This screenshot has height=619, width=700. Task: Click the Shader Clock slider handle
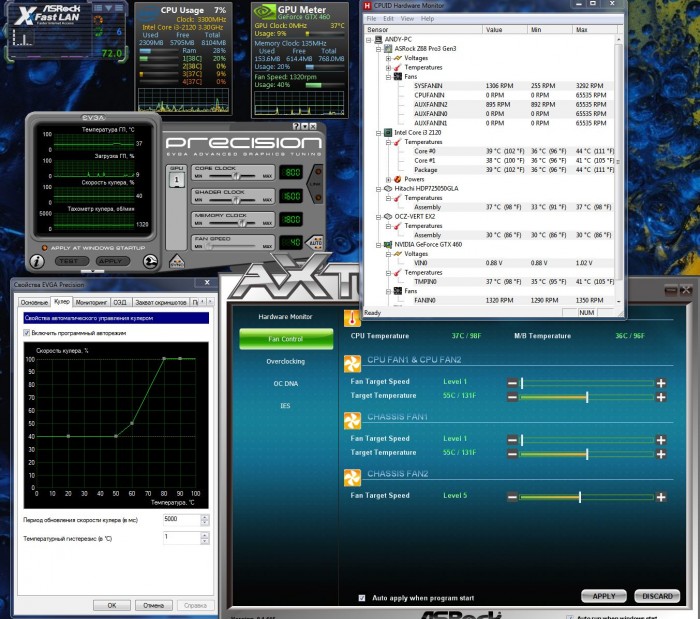tap(235, 200)
